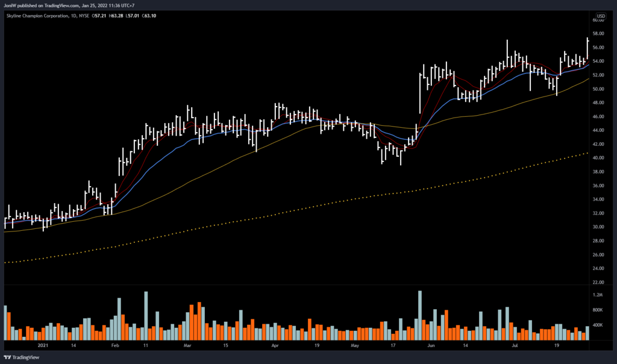
Task: Click the last price bar at far right
Action: pos(587,47)
